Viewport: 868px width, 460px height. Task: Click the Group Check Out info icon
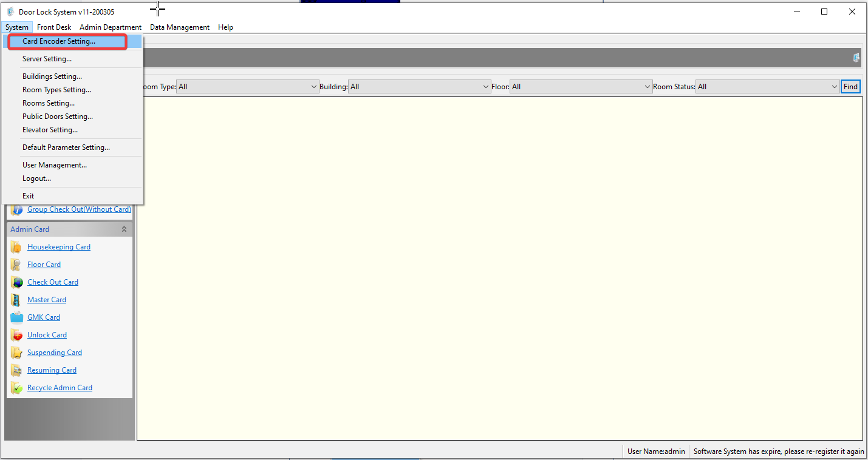16,210
